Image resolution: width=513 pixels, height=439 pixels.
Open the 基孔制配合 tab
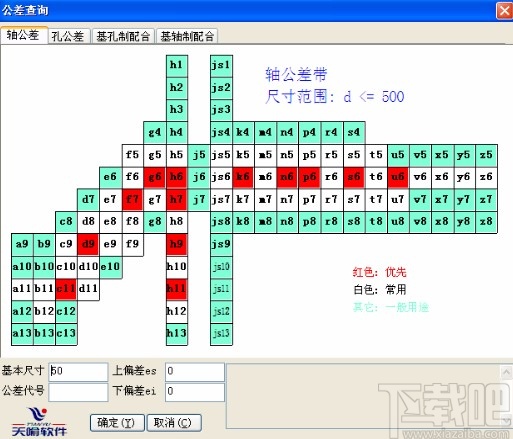(x=123, y=36)
